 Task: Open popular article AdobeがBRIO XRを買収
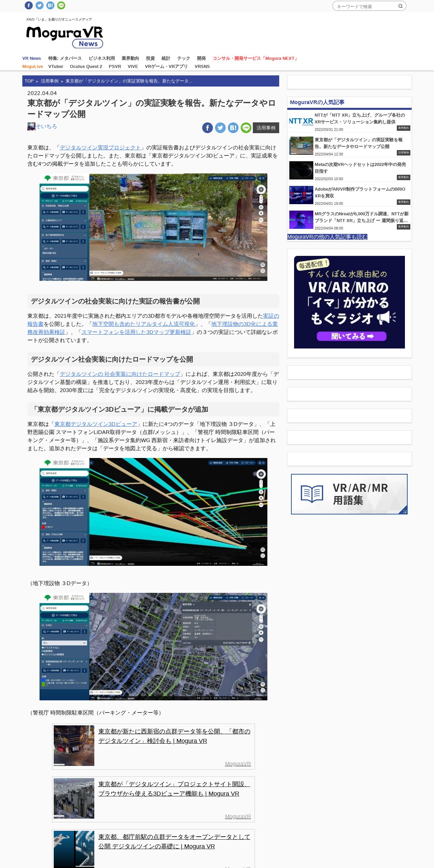pos(360,192)
